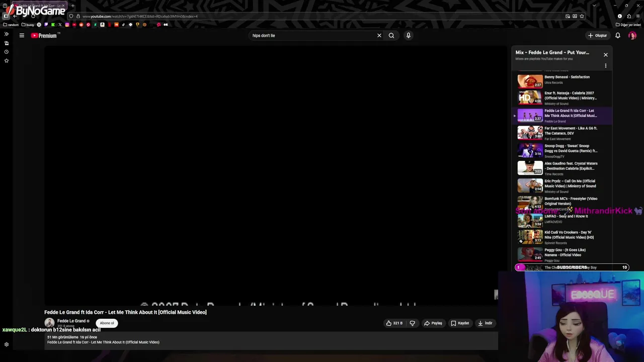This screenshot has width=644, height=362.
Task: Select LMFAO - Sexy and I Know It
Action: click(x=562, y=220)
